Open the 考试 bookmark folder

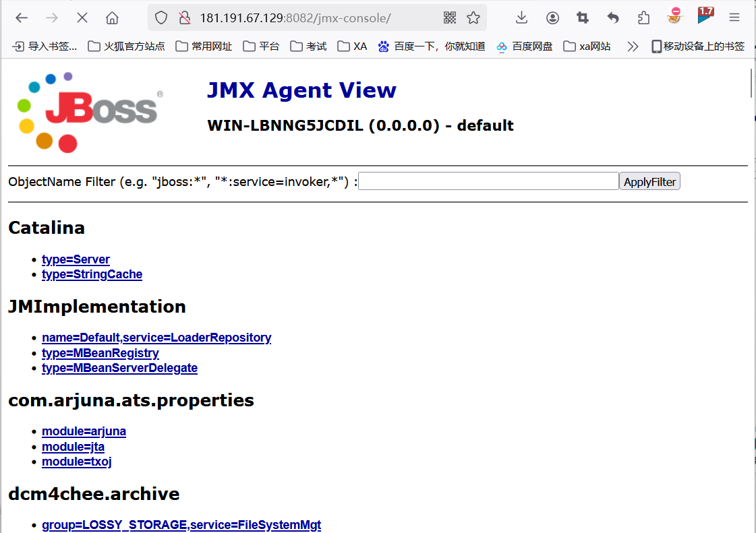pyautogui.click(x=309, y=46)
